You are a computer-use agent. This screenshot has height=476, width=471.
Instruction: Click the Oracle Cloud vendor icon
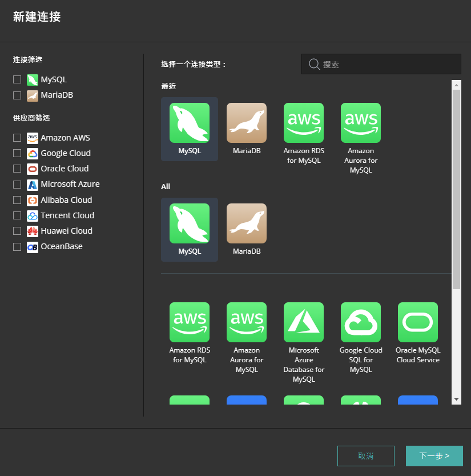coord(33,169)
